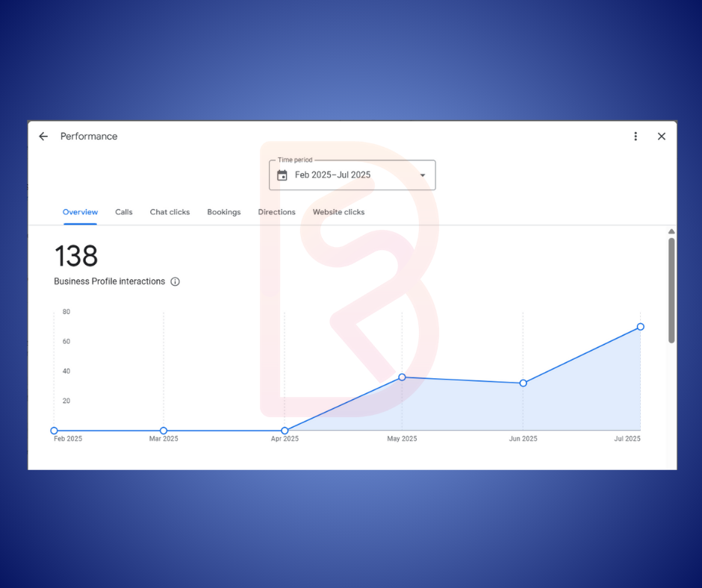Image resolution: width=702 pixels, height=588 pixels.
Task: Click the 60 y-axis value
Action: [66, 342]
